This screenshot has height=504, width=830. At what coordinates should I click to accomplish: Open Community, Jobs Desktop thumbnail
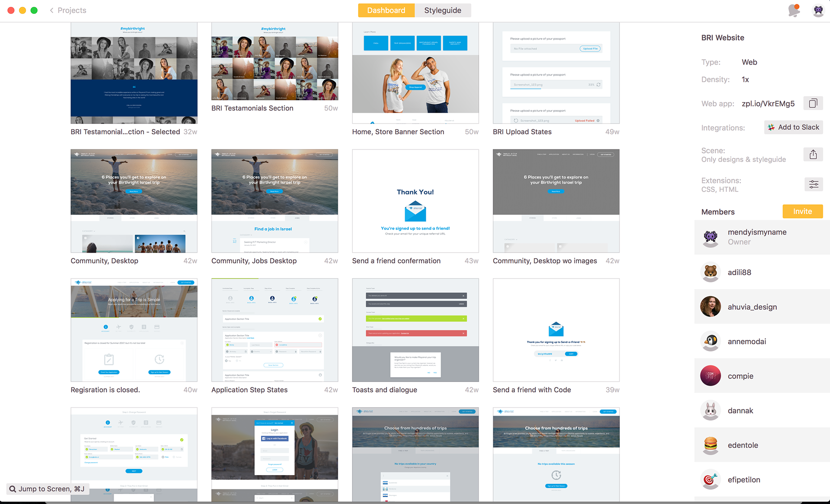point(275,201)
